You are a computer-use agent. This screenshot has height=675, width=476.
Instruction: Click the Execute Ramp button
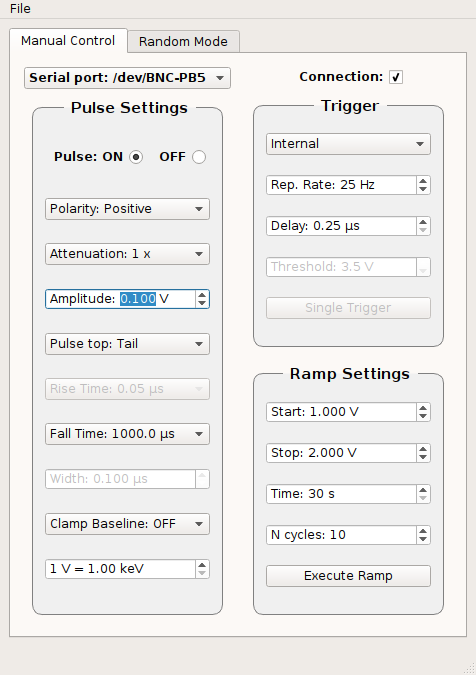click(x=348, y=576)
